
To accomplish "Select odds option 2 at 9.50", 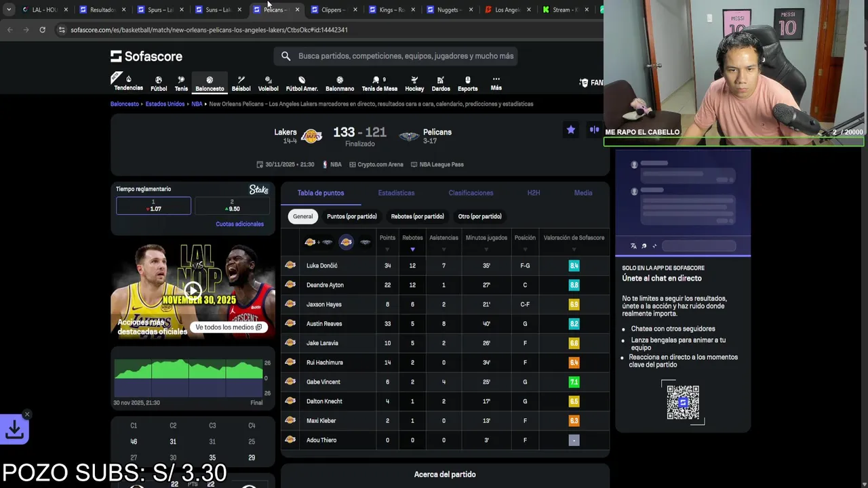I will [x=232, y=205].
